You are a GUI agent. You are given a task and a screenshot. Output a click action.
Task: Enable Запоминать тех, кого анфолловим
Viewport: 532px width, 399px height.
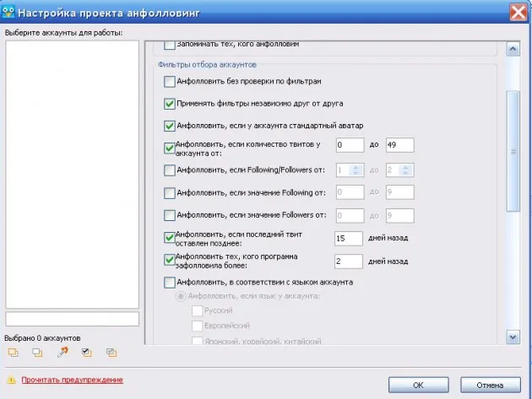tap(169, 45)
